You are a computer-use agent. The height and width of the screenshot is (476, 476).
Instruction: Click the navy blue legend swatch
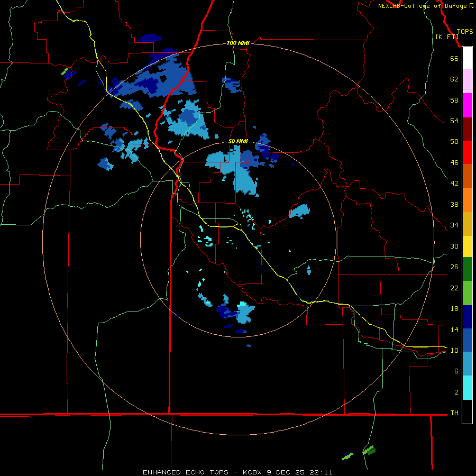click(x=467, y=317)
